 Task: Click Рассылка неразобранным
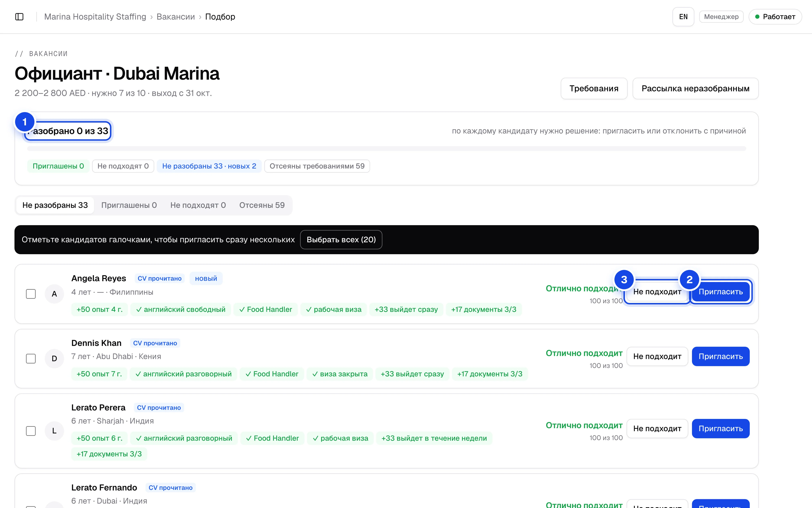click(695, 88)
